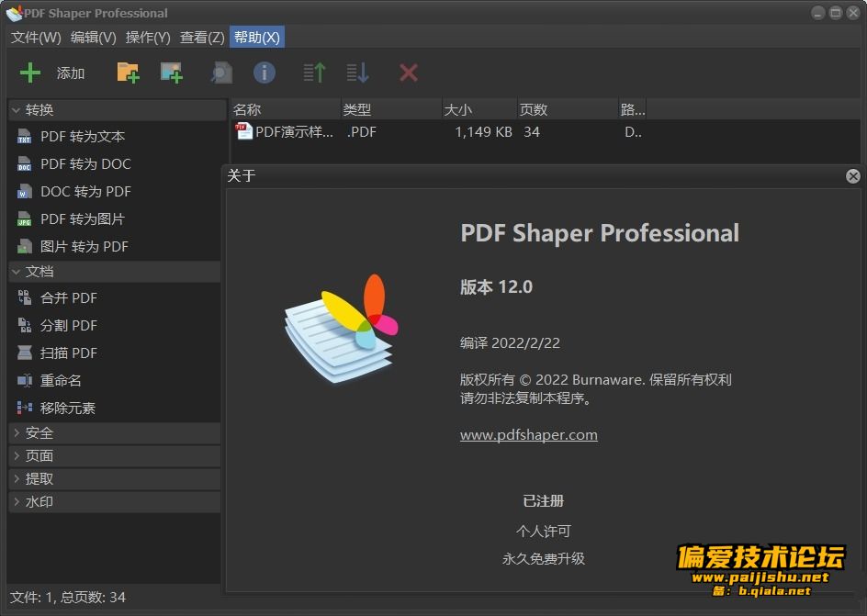Click the 图片 转为 PDF icon

click(24, 246)
